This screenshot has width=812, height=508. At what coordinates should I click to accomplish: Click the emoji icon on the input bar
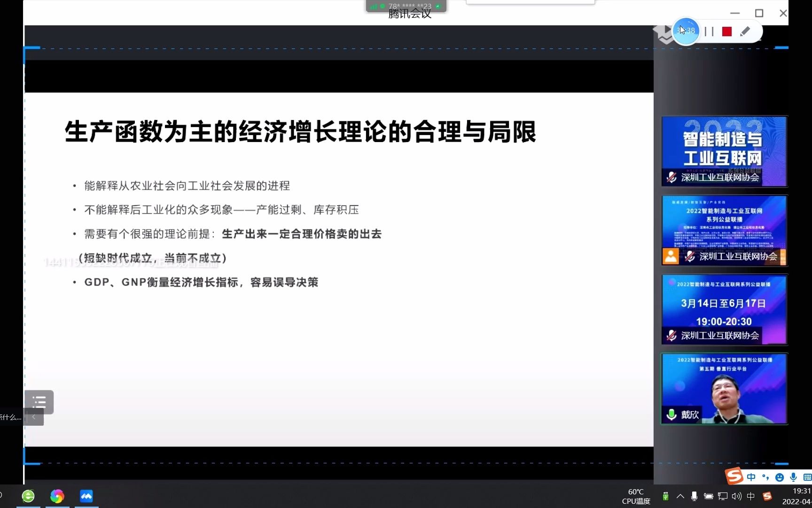(780, 477)
